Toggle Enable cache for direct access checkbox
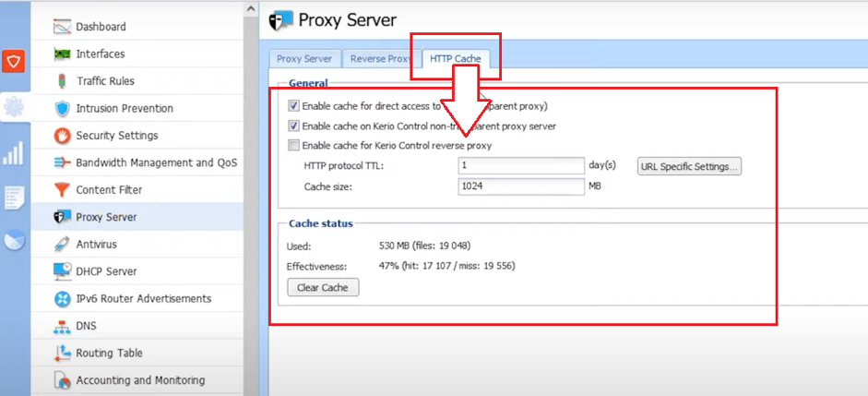 click(293, 105)
